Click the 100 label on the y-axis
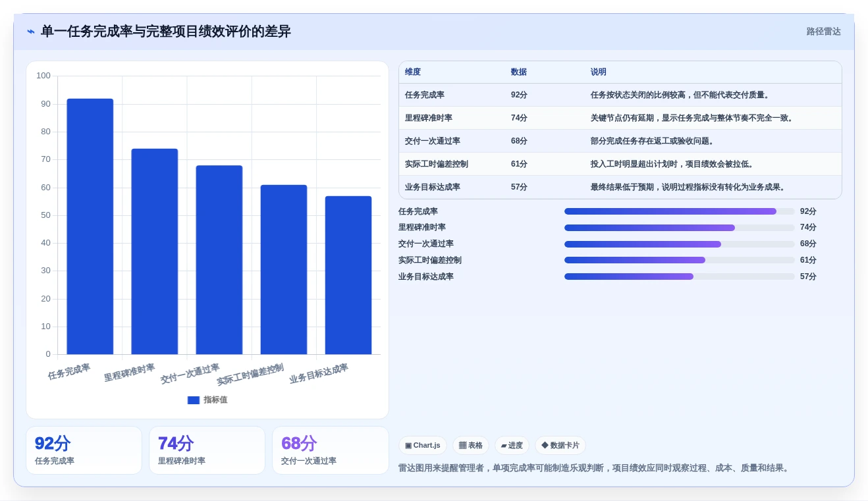The image size is (868, 501). pos(43,76)
